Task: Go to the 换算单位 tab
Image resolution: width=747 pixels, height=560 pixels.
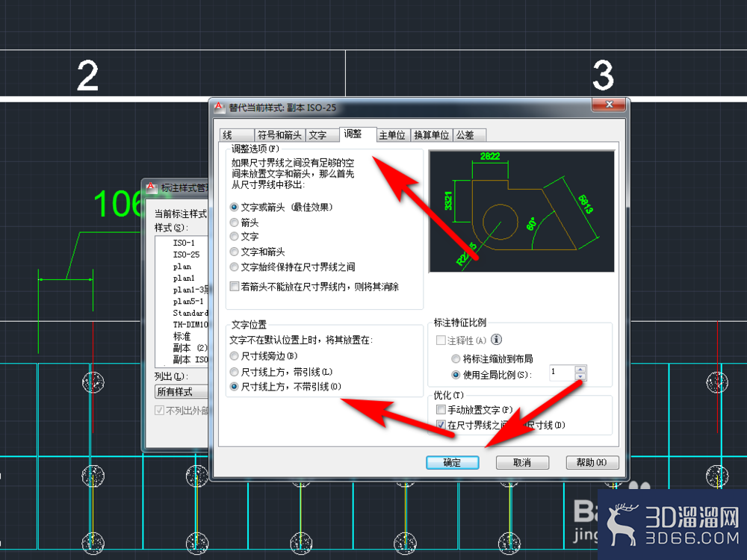Action: 432,135
